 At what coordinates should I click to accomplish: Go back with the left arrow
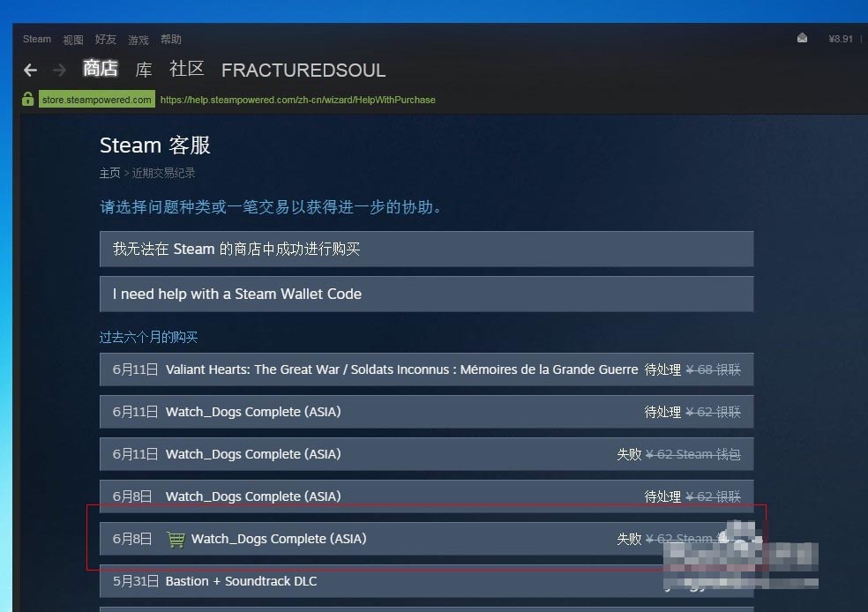(x=31, y=70)
